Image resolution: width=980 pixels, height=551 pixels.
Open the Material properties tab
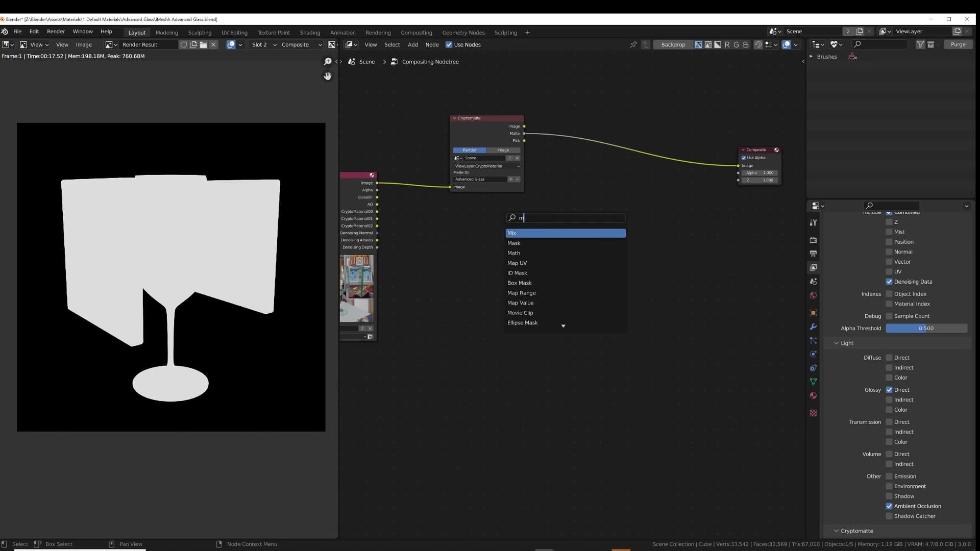click(813, 395)
